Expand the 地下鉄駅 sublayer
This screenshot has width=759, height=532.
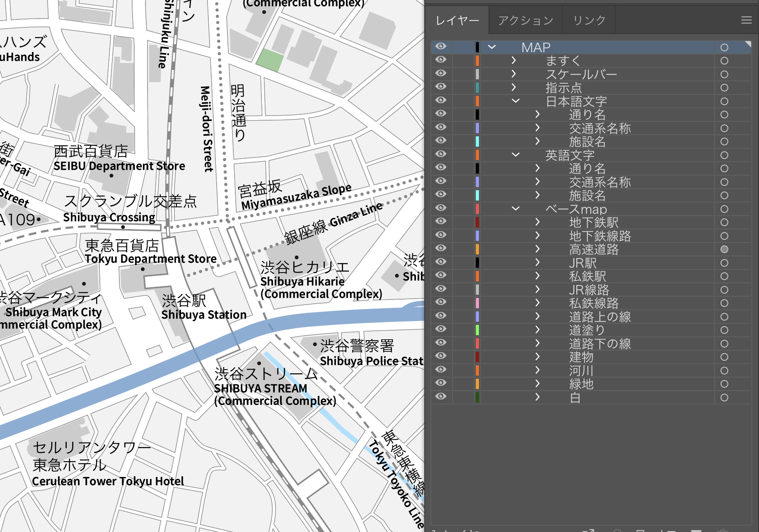click(537, 222)
